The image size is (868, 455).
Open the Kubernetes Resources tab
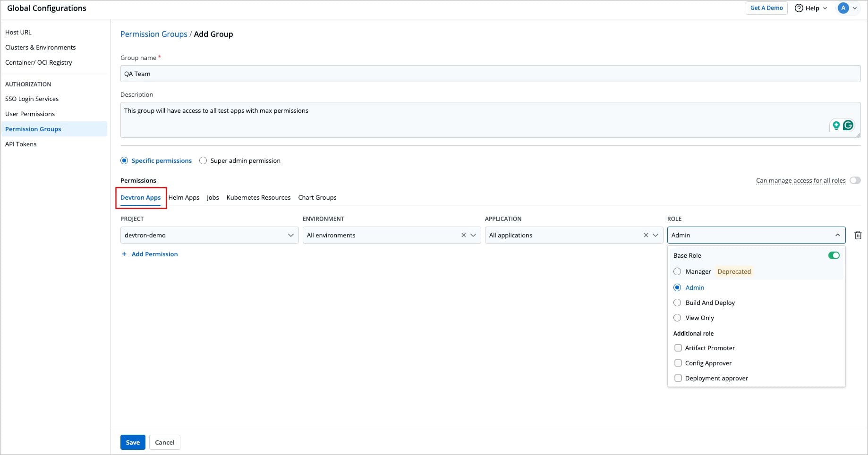258,197
